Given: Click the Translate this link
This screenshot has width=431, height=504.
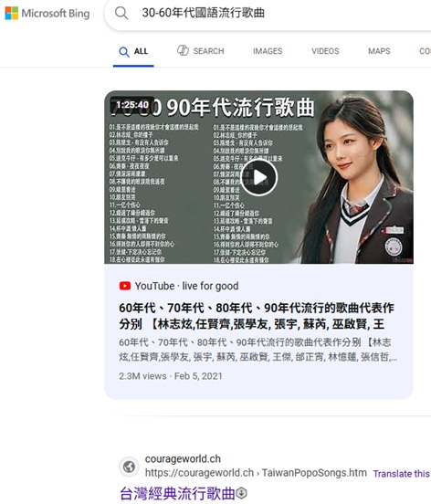Looking at the screenshot, I should [402, 474].
